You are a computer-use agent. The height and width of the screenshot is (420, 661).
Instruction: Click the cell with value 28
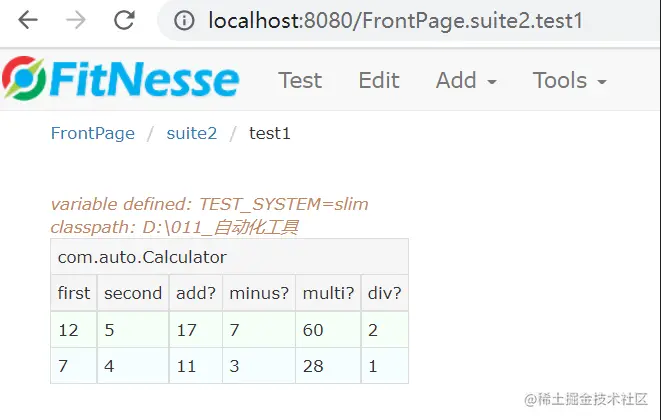328,366
